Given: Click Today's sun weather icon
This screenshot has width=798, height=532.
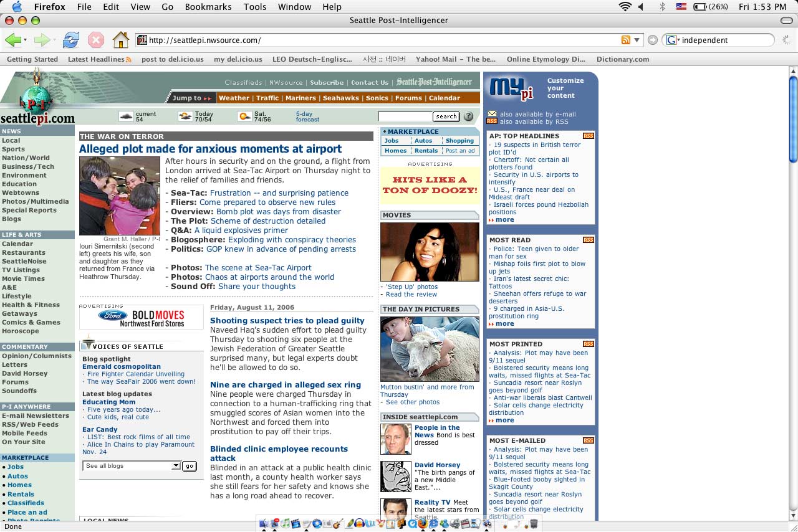Looking at the screenshot, I should pyautogui.click(x=185, y=115).
